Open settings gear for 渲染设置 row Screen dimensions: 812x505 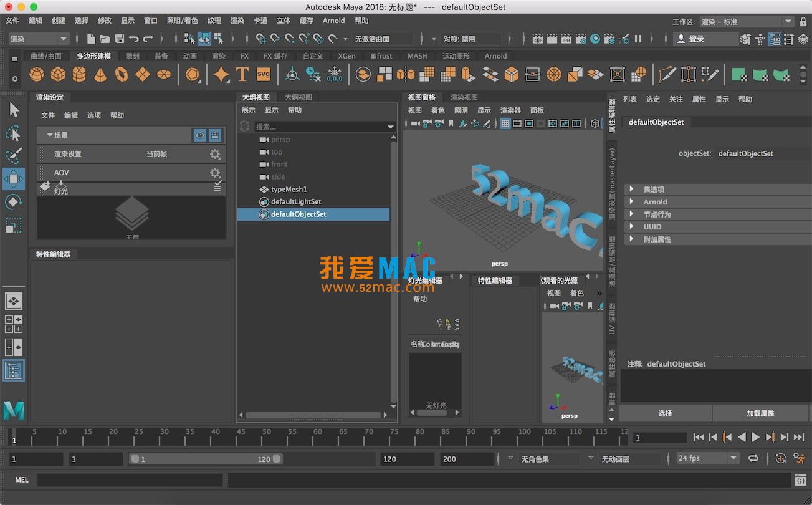215,154
